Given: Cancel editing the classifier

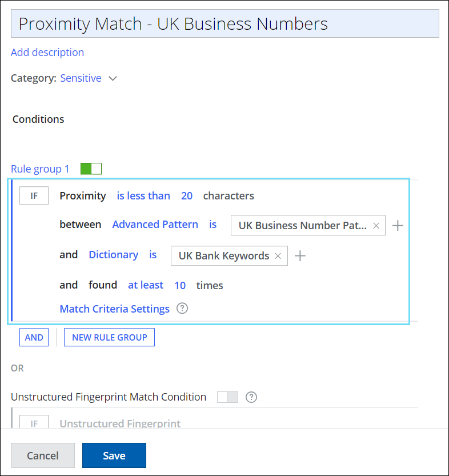Looking at the screenshot, I should (43, 455).
